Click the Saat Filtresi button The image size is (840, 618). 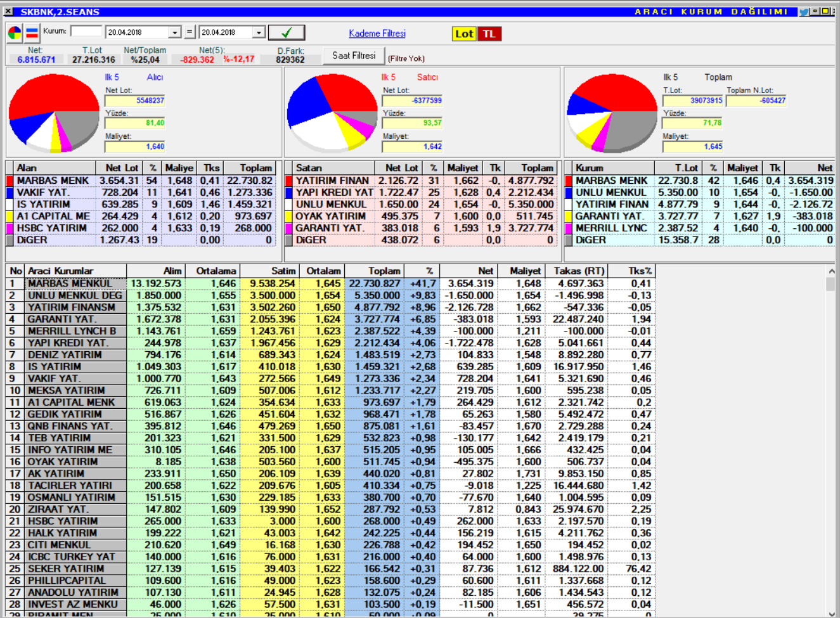[354, 56]
